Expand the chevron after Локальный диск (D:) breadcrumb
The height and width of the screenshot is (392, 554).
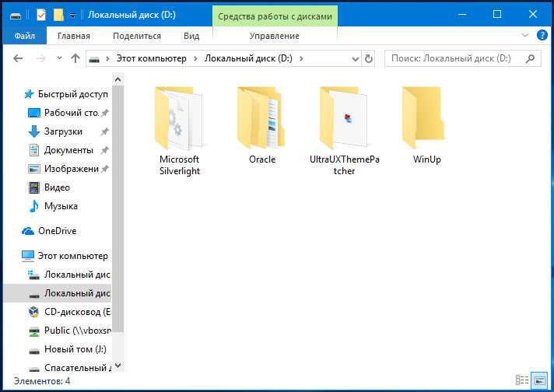301,58
